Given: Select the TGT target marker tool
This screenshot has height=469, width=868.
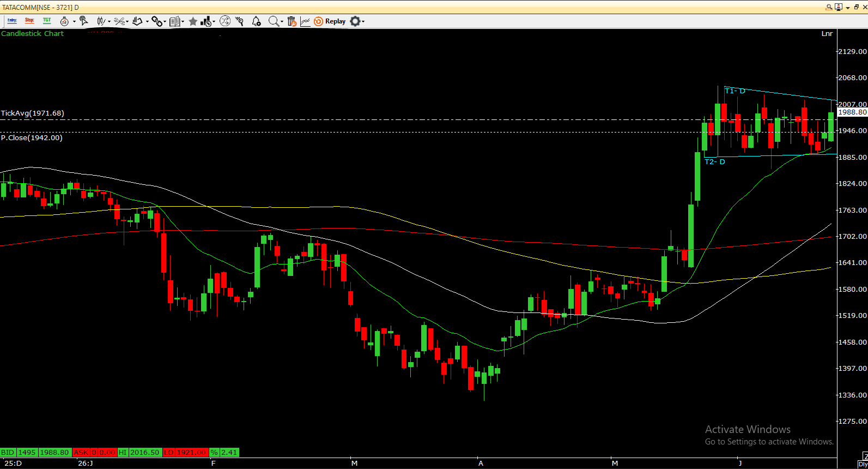Looking at the screenshot, I should click(47, 21).
